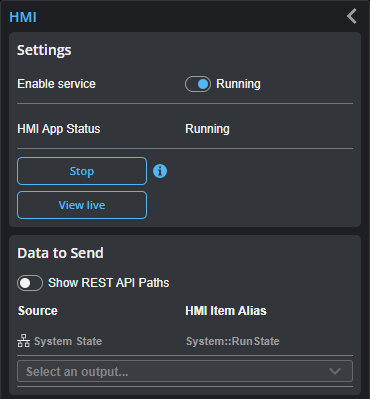
Task: Click the Running label next to toggle
Action: (238, 84)
